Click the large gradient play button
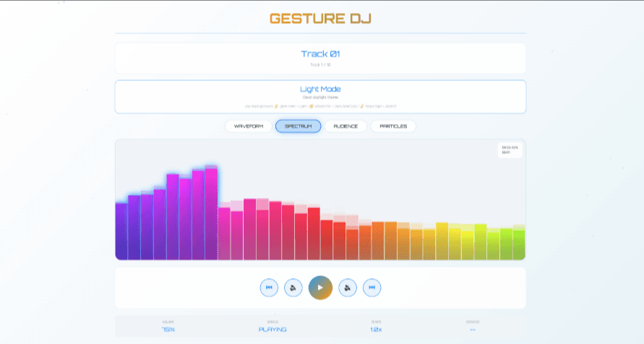This screenshot has height=344, width=644. click(320, 288)
